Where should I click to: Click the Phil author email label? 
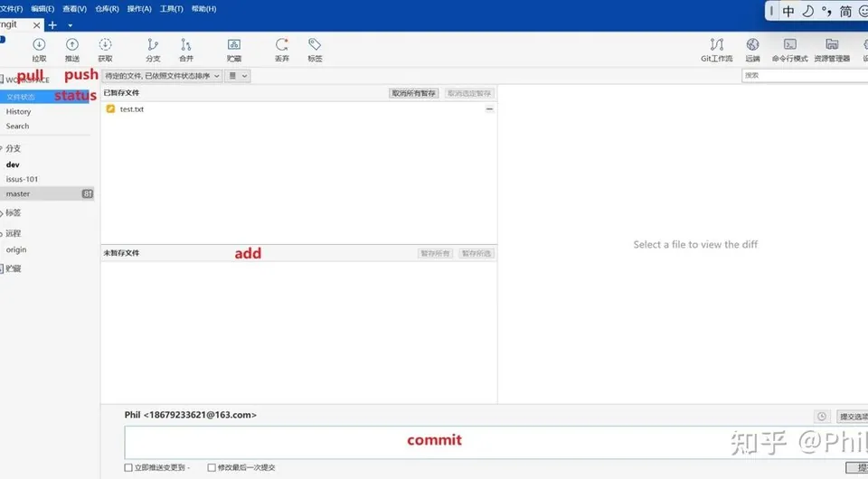(191, 415)
